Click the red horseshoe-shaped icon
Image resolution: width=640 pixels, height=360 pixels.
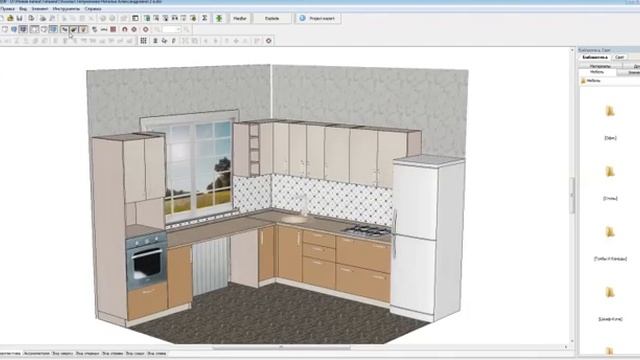[125, 29]
